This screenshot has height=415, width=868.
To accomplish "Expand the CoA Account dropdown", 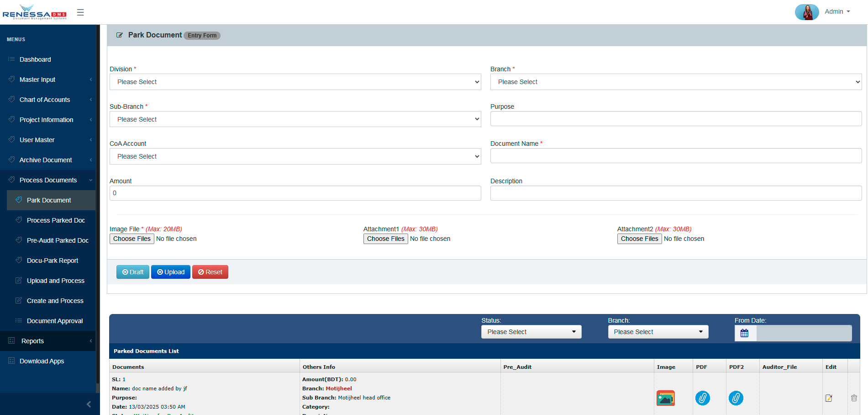I will [295, 156].
